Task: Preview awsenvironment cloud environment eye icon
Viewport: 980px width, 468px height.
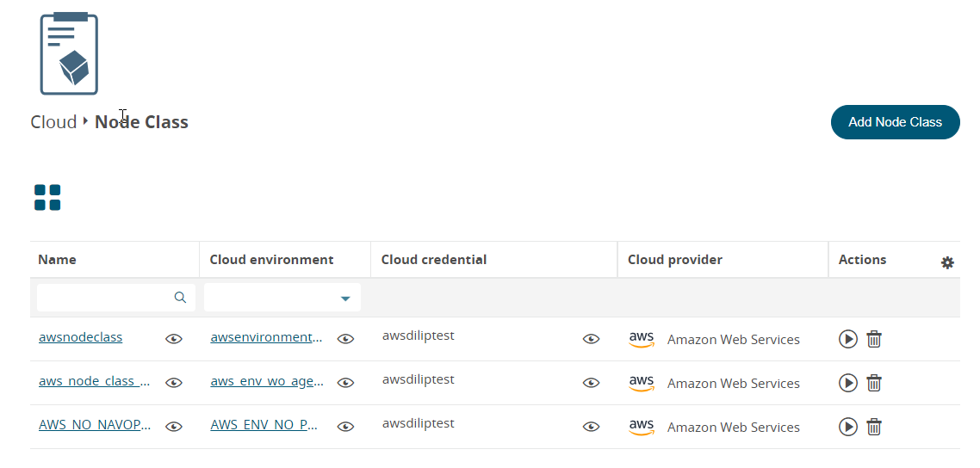Action: pos(345,339)
